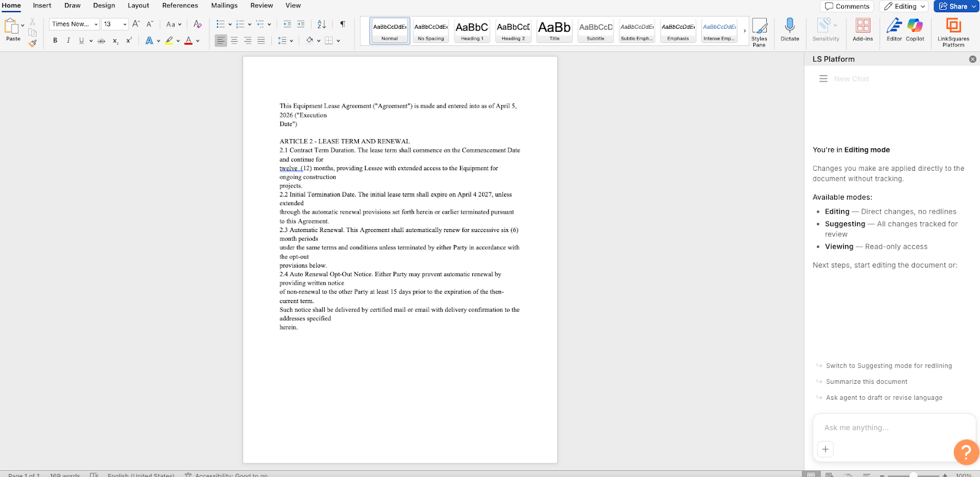Launch Copilot from the ribbon
This screenshot has width=980, height=477.
(915, 29)
